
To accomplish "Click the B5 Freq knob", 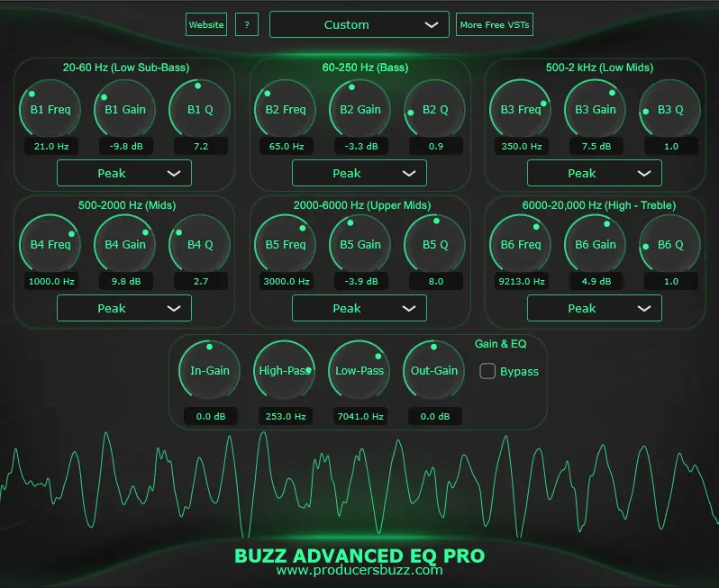I will coord(286,244).
